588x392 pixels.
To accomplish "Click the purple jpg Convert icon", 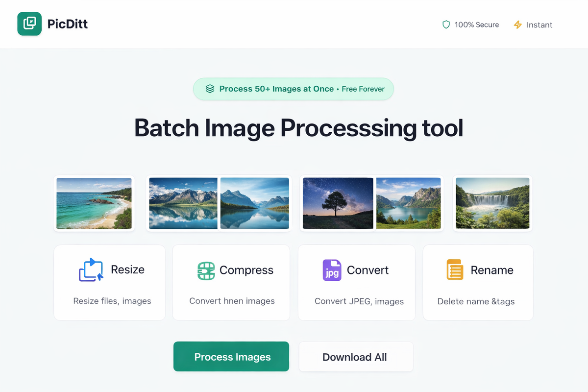I will tap(332, 270).
